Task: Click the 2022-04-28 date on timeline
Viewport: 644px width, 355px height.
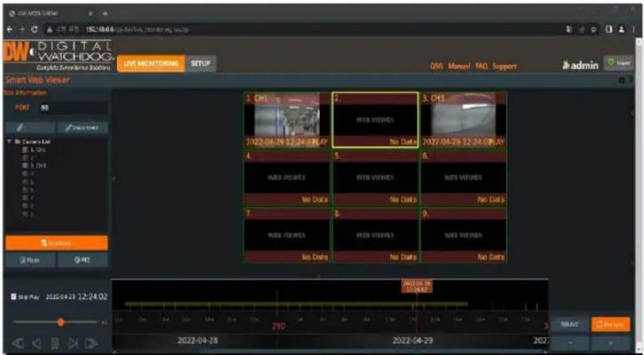Action: 197,341
